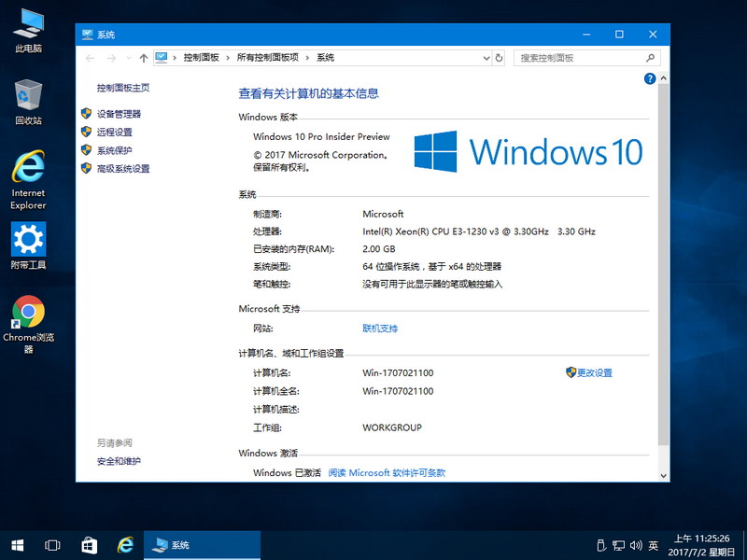The height and width of the screenshot is (560, 747).
Task: Click the heading 查看有关计算机的基本信息
Action: tap(309, 93)
